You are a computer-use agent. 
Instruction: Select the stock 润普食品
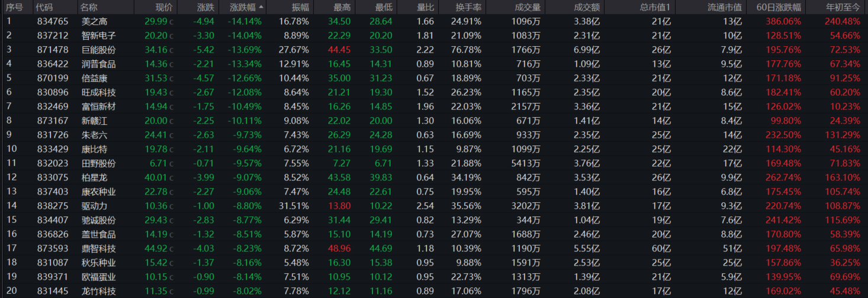[99, 64]
